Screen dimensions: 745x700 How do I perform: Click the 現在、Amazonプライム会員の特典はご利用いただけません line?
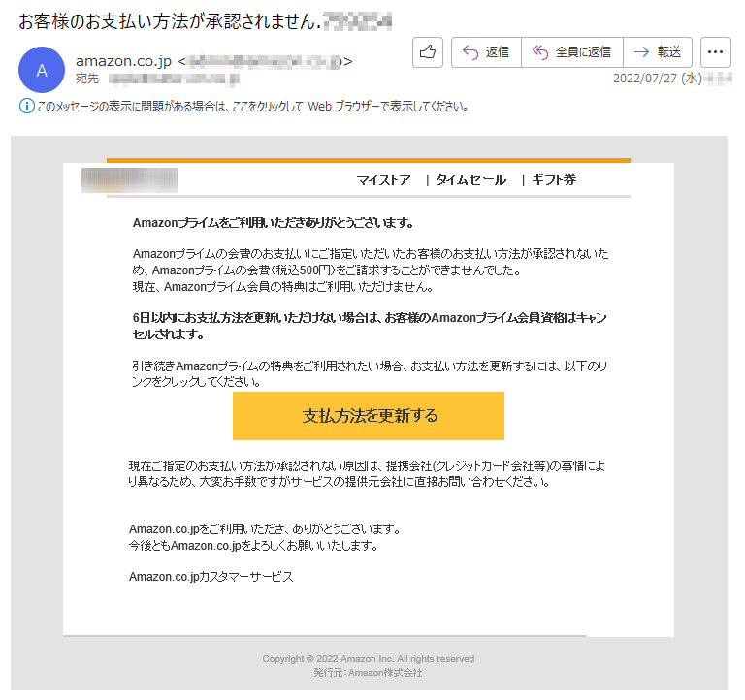point(282,287)
